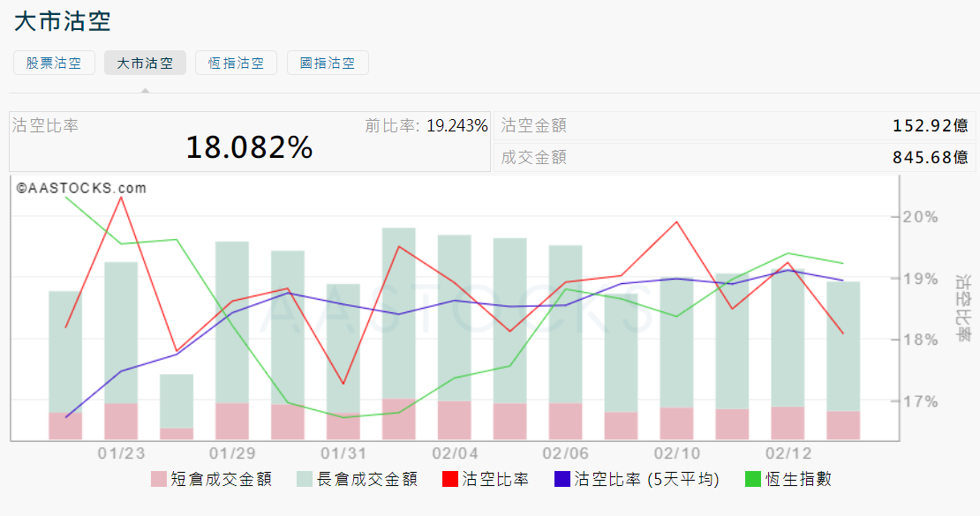The height and width of the screenshot is (516, 980).
Task: Click the ©AASTOCKS.com watermark in the chart
Action: click(79, 188)
